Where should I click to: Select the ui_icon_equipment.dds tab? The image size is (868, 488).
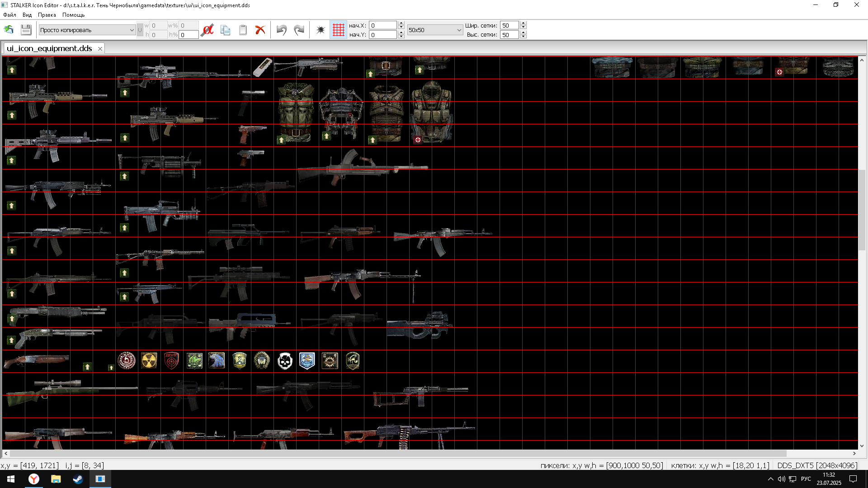pos(49,48)
